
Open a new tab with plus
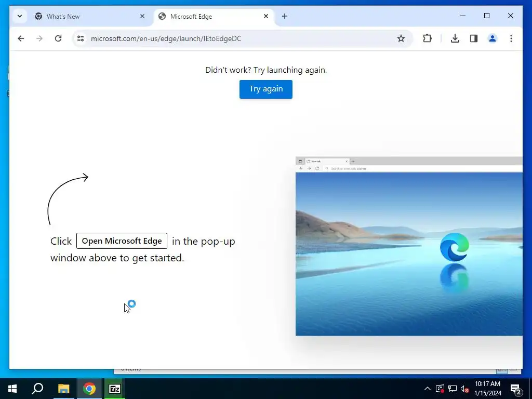(x=285, y=16)
